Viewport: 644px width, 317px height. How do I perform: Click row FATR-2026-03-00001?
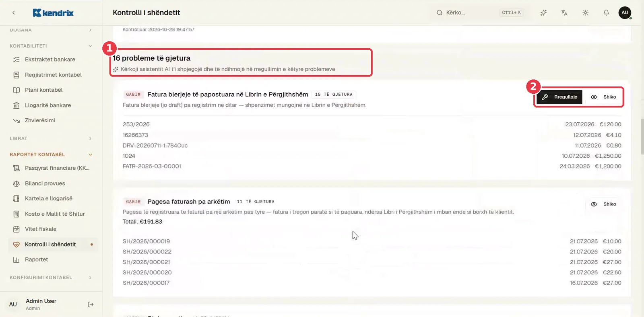372,166
